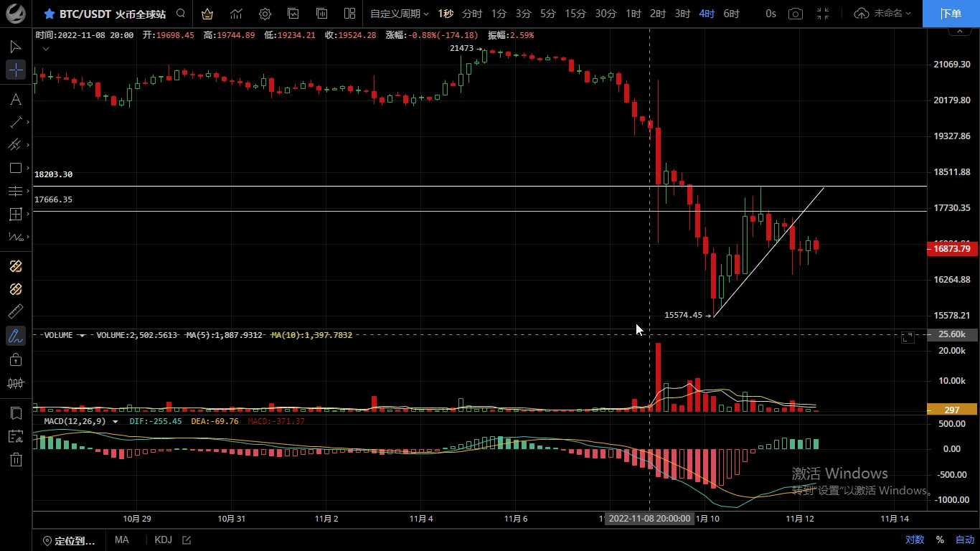Select the trend line drawing tool
Viewport: 980px width, 551px height.
click(16, 122)
